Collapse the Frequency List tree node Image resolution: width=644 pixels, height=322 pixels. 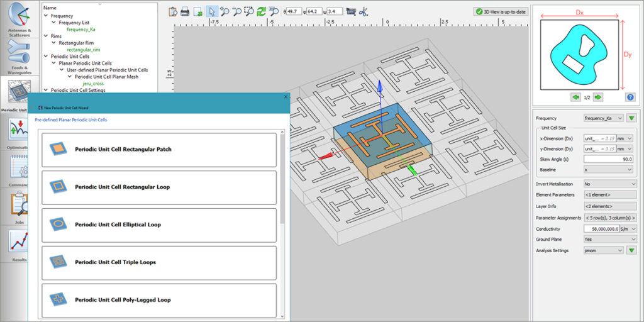[54, 22]
